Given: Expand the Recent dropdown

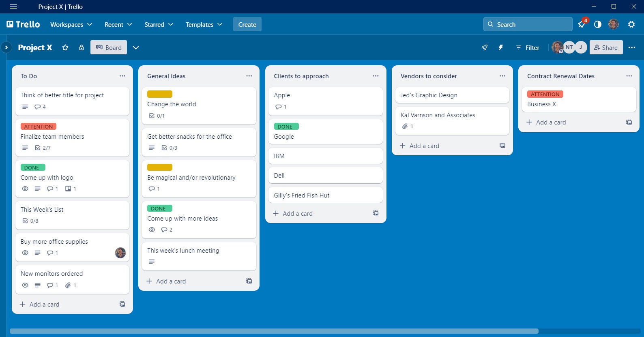Looking at the screenshot, I should click(118, 24).
